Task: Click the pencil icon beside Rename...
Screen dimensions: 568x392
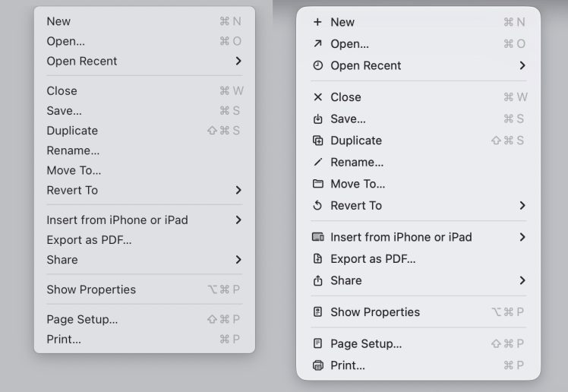Action: pyautogui.click(x=317, y=162)
